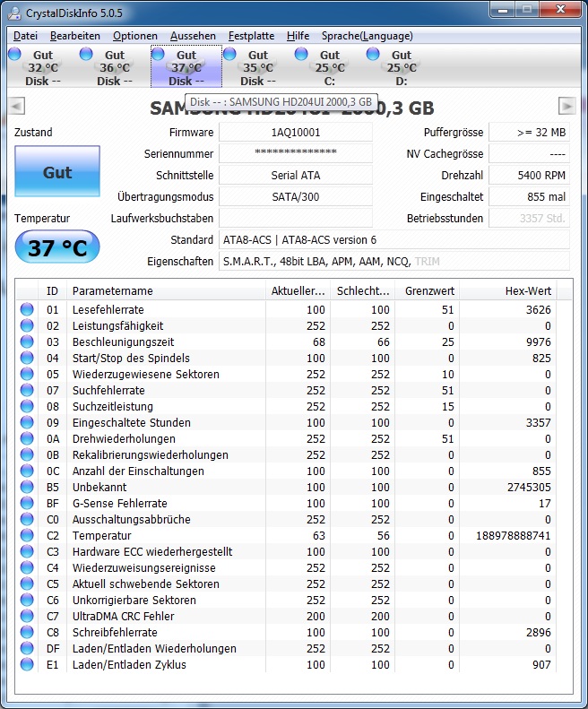Viewport: 588px width, 709px height.
Task: Go to next disk with right arrow
Action: (x=567, y=107)
